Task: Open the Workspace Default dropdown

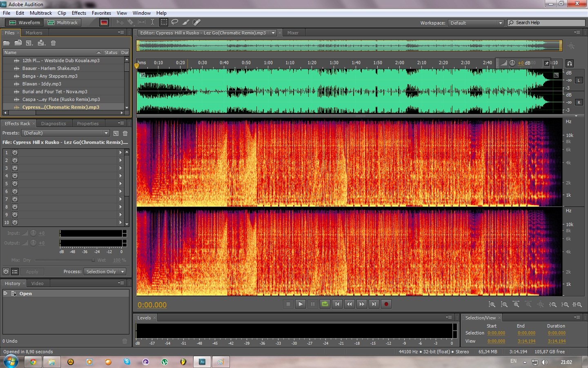Action: (x=476, y=23)
